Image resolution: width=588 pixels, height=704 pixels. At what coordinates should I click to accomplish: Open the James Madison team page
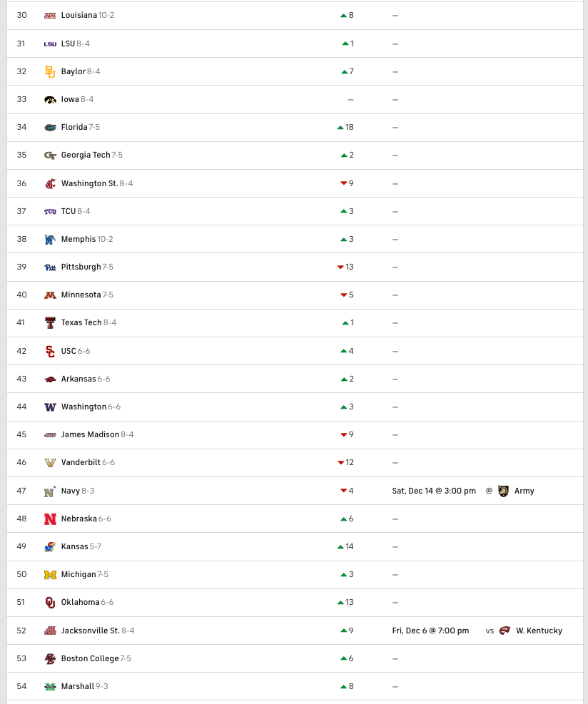[x=90, y=434]
